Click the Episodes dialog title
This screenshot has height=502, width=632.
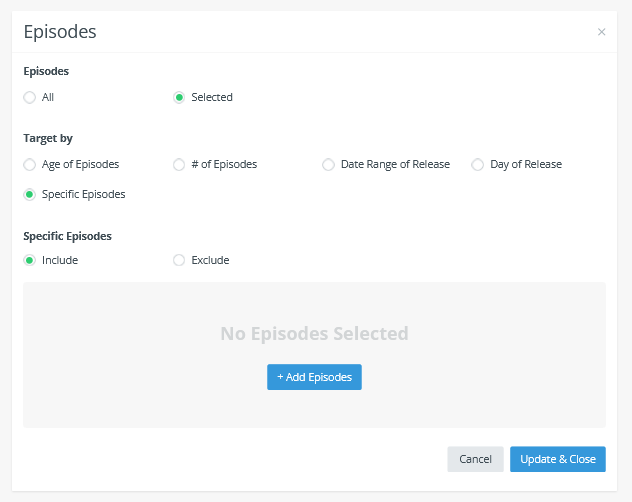tap(60, 32)
